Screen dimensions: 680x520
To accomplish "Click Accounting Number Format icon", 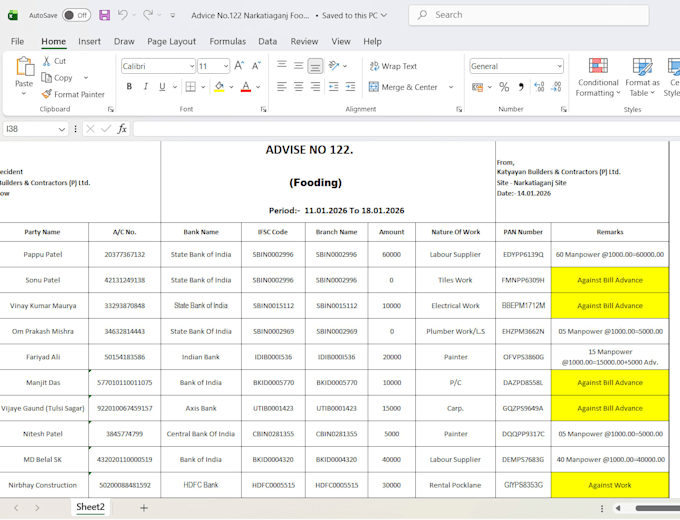I will coord(477,87).
